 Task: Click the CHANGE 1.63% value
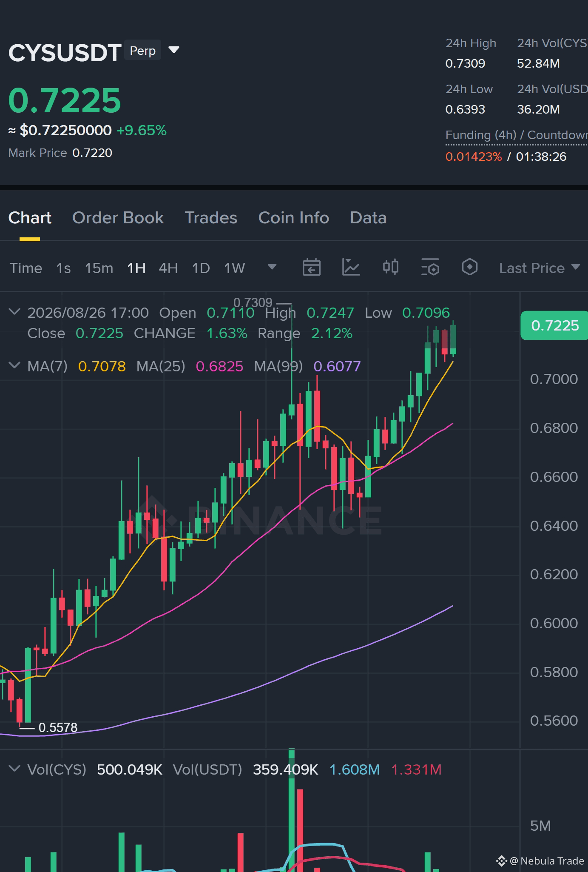click(x=227, y=333)
